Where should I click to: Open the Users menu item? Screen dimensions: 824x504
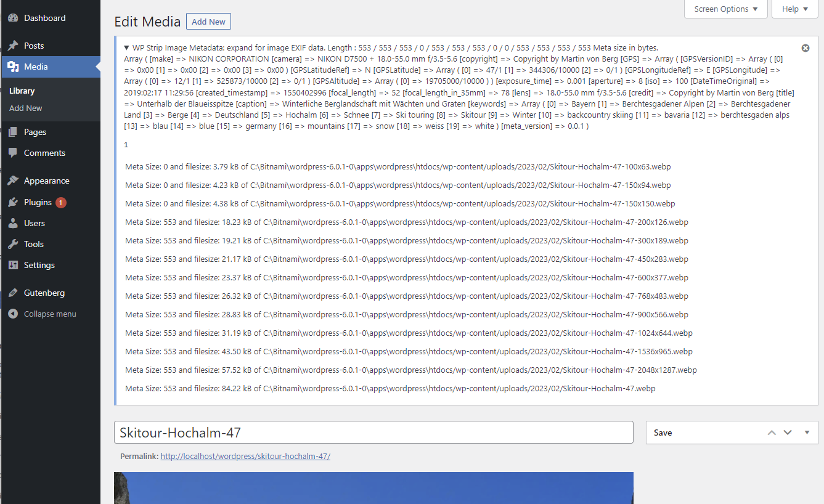51,223
